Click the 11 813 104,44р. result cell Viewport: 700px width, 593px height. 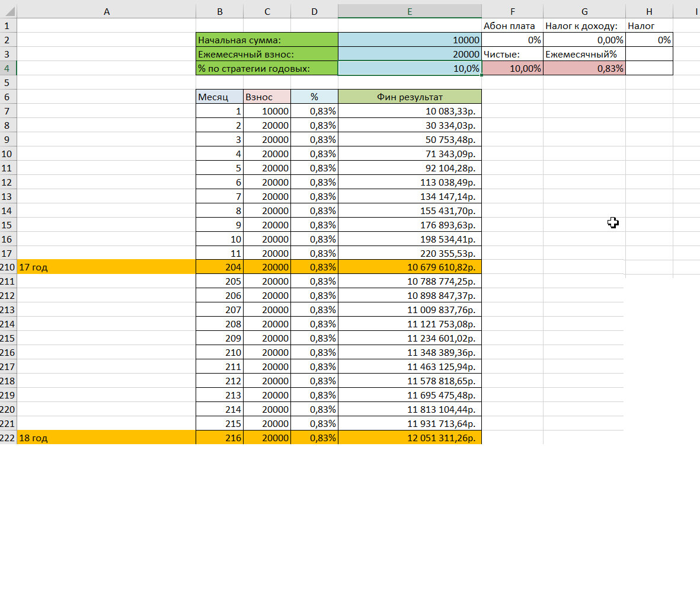pos(410,409)
